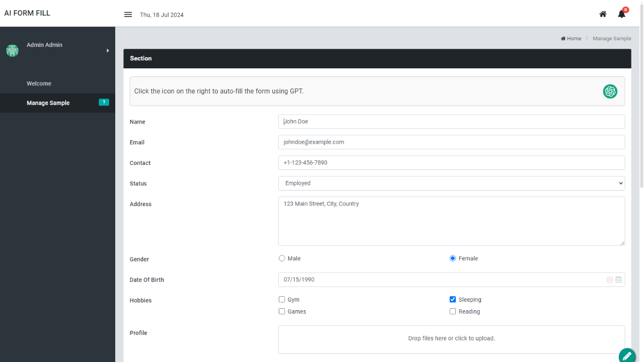Click the profile file upload drop zone
The image size is (644, 362).
click(x=451, y=339)
